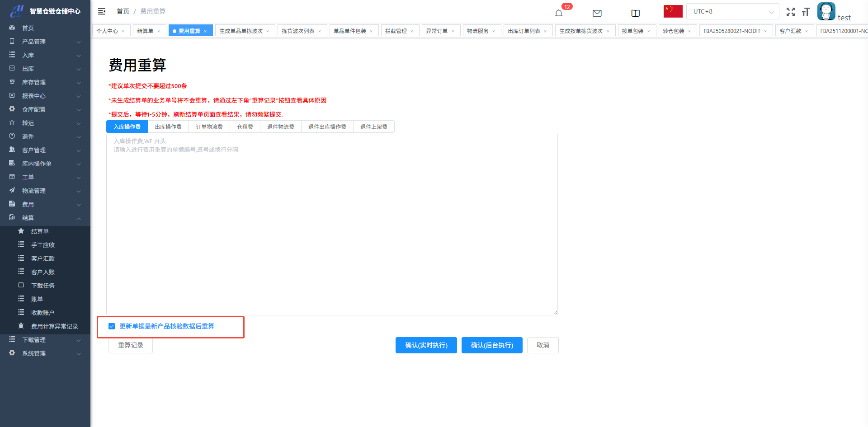Image resolution: width=868 pixels, height=427 pixels.
Task: Open the notification bell icon
Action: [559, 13]
